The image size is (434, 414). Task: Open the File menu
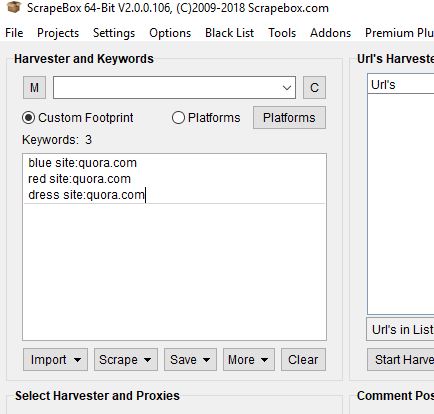[14, 33]
